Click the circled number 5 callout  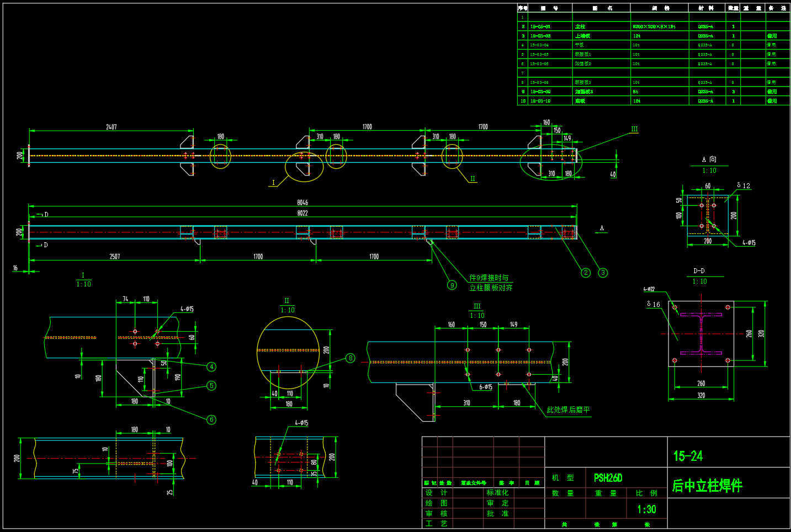tap(211, 386)
